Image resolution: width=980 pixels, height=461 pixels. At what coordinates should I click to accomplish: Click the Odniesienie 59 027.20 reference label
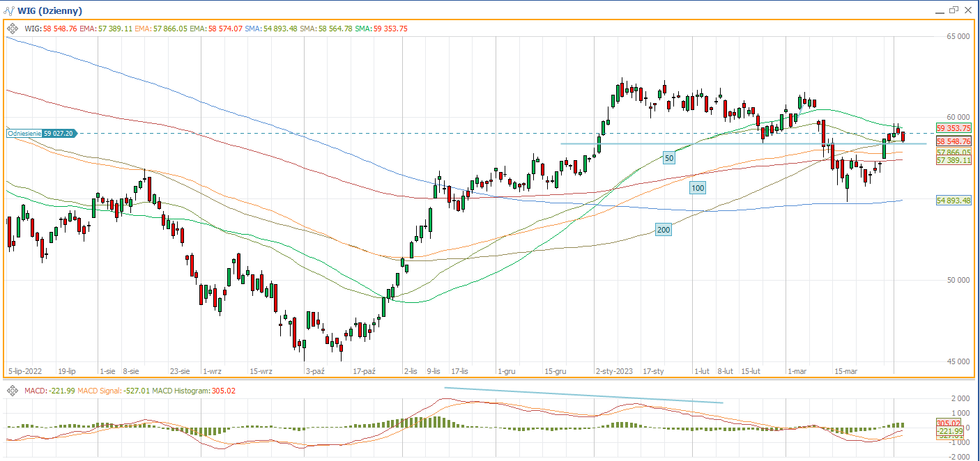point(41,133)
